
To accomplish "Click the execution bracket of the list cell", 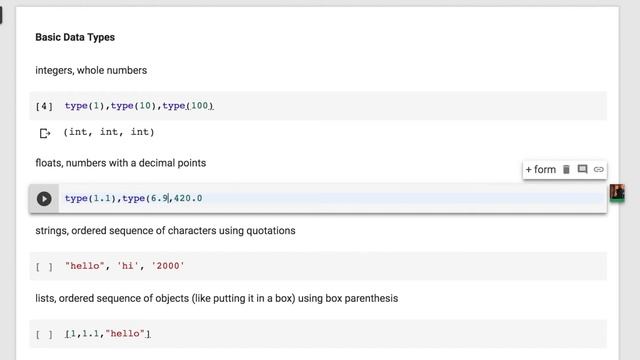I will pos(44,335).
